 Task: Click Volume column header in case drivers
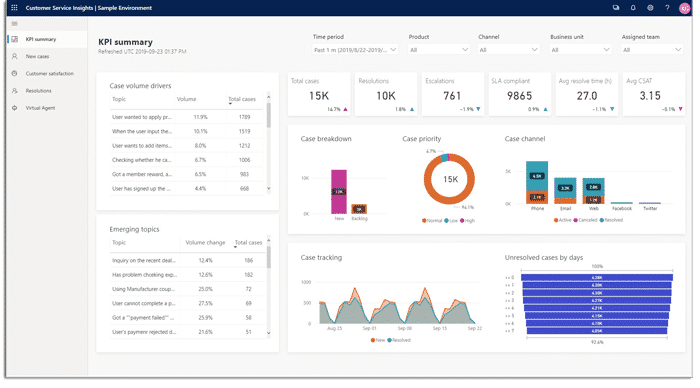coord(186,99)
